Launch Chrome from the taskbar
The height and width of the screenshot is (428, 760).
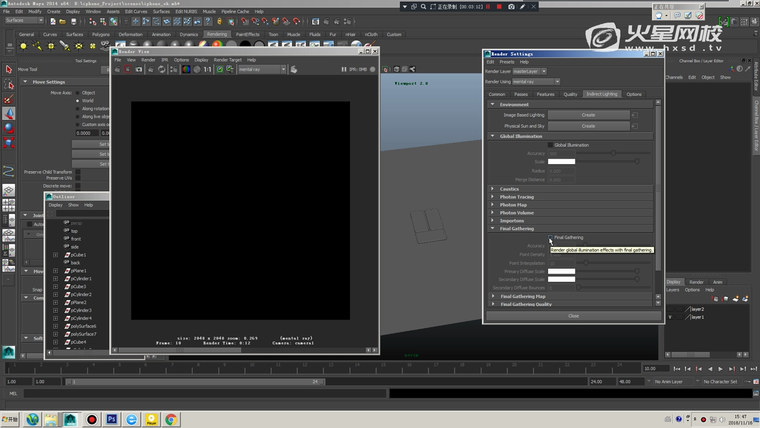click(171, 419)
